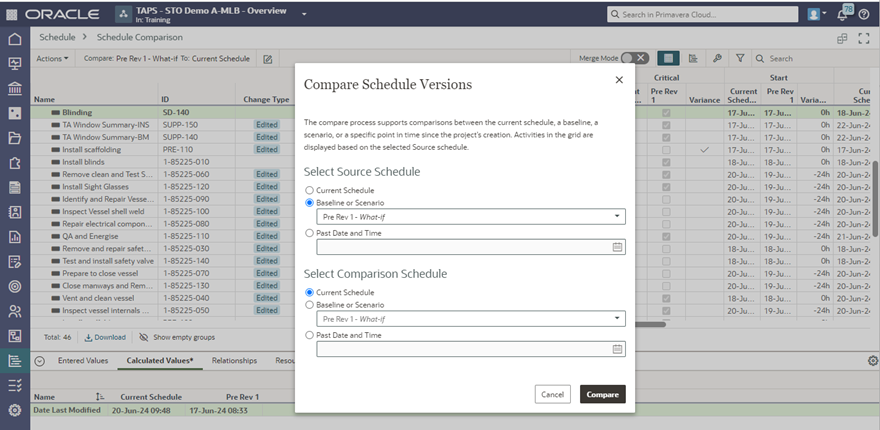Screen dimensions: 880x430
Task: Click the source Past Date and Time field
Action: pos(471,247)
